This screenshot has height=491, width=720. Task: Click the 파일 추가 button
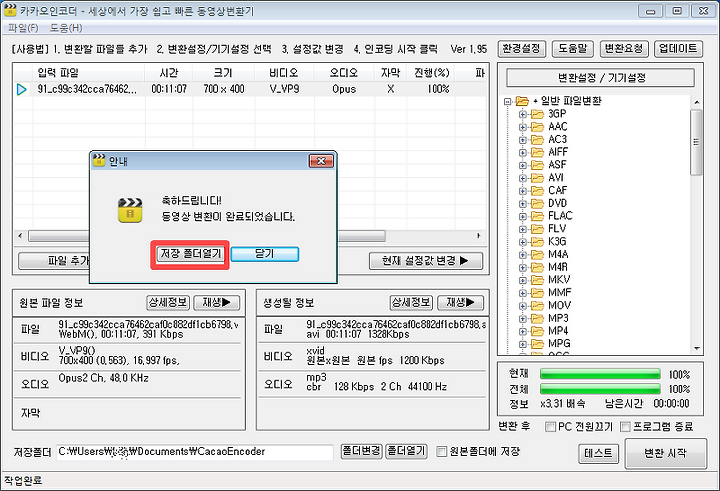click(54, 261)
